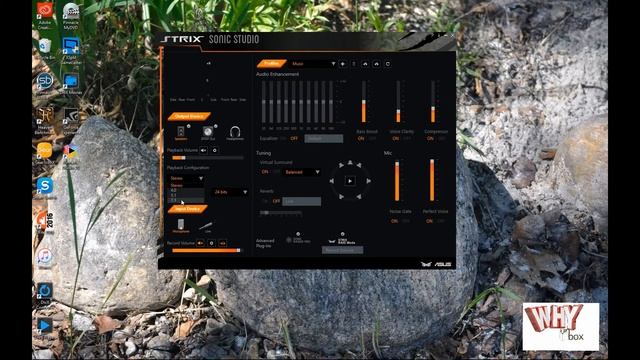The width and height of the screenshot is (640, 360).
Task: Click the Output Device header button
Action: point(189,116)
